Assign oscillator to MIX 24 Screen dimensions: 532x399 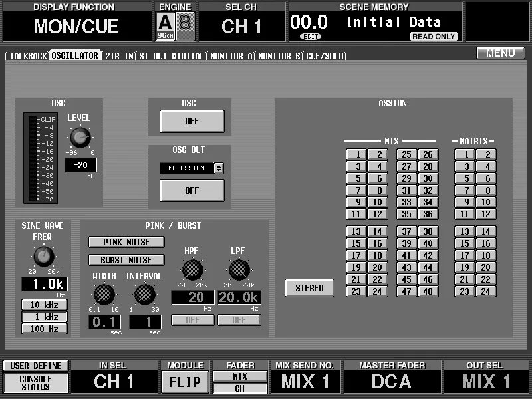(x=378, y=291)
